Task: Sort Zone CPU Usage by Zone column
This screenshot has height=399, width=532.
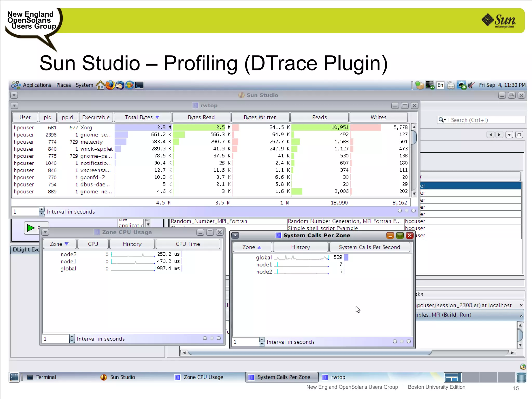Action: (59, 244)
